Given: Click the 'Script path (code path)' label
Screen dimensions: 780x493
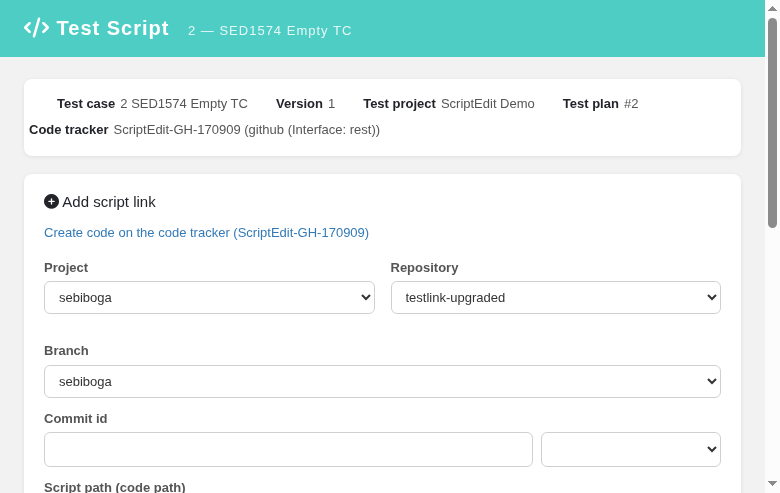Looking at the screenshot, I should 115,487.
